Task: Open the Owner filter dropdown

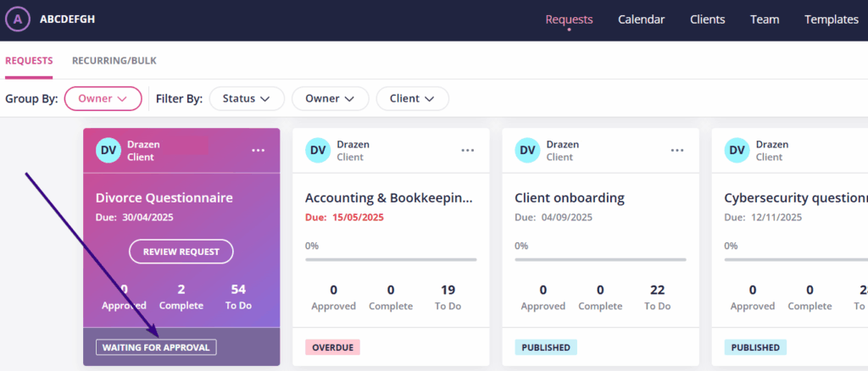Action: tap(330, 98)
